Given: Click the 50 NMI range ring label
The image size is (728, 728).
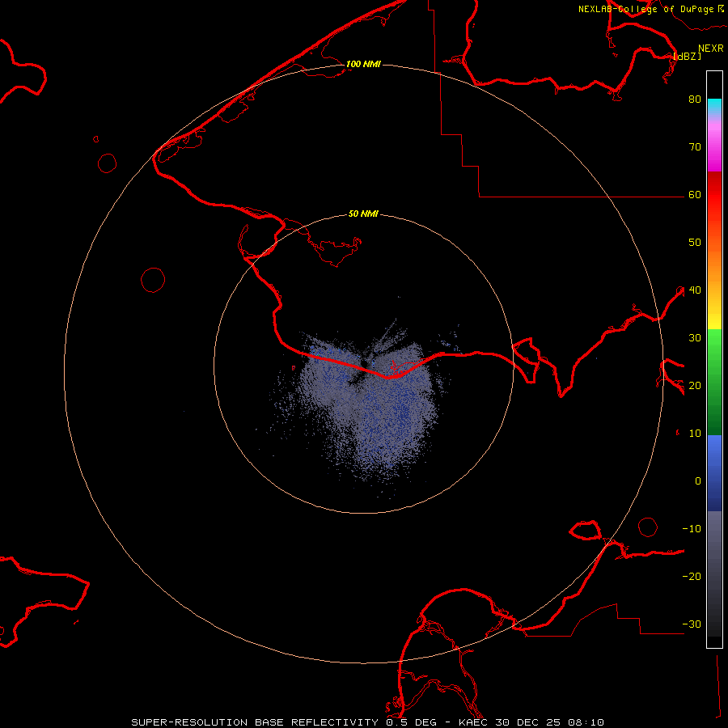Looking at the screenshot, I should point(363,214).
